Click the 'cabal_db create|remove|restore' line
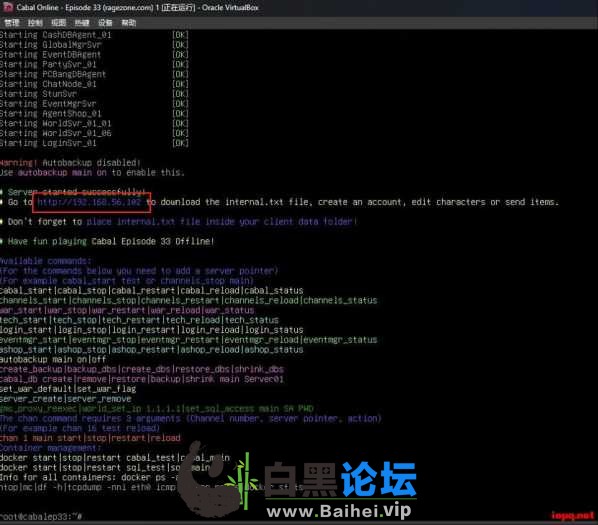This screenshot has width=598, height=525. [x=141, y=379]
